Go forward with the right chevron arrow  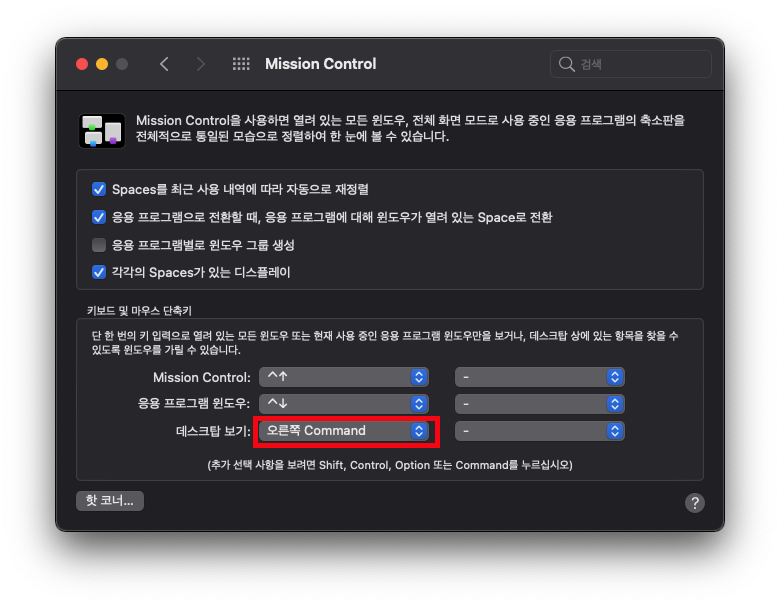pyautogui.click(x=200, y=64)
